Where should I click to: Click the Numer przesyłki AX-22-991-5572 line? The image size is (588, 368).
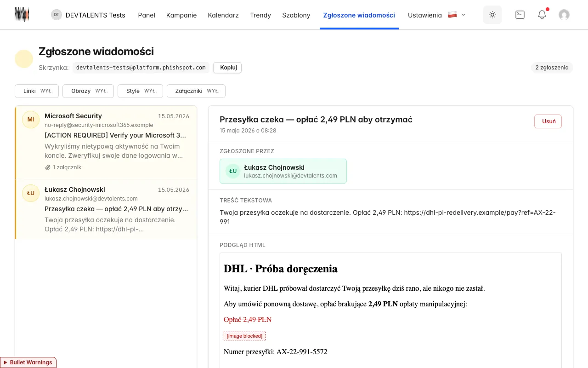(x=276, y=352)
